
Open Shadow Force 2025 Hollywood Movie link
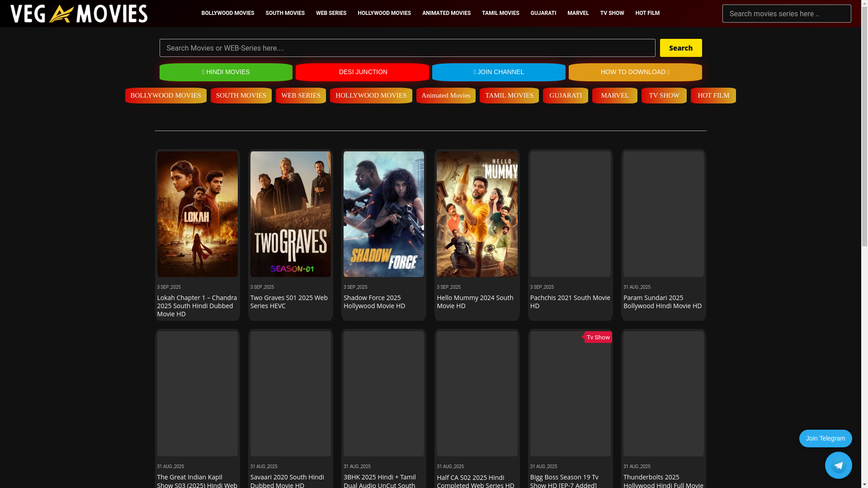tap(374, 302)
